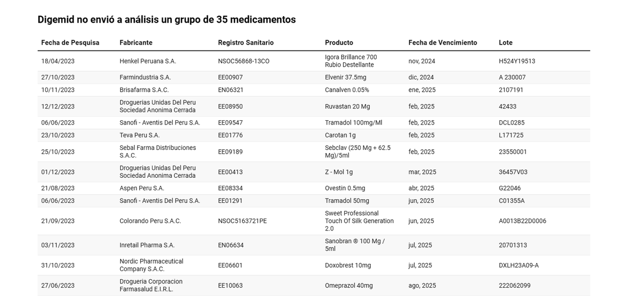Select manufacturer Drogueria Corporacion Farmasalud E.I.R.L.
644x298 pixels.
151,285
